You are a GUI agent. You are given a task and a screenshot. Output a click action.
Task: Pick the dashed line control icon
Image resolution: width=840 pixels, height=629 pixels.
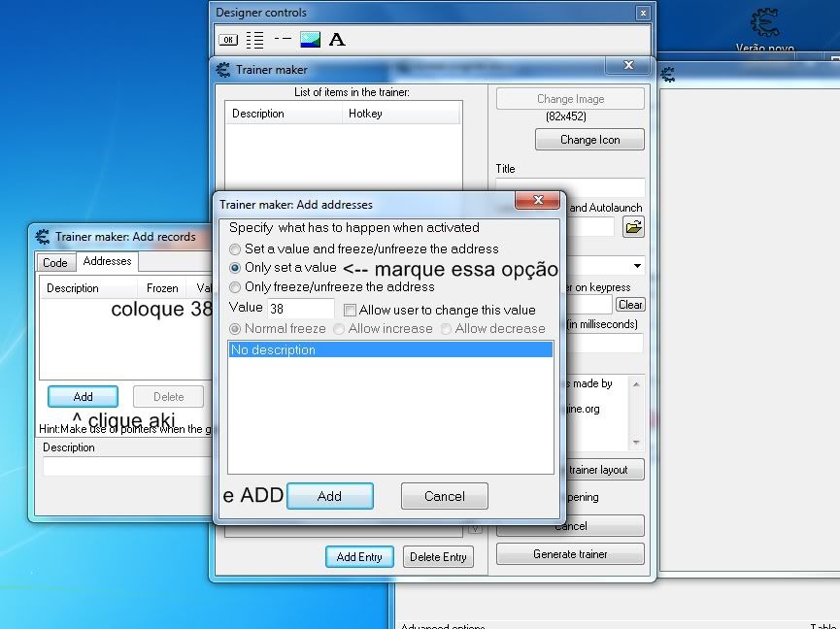click(x=283, y=40)
